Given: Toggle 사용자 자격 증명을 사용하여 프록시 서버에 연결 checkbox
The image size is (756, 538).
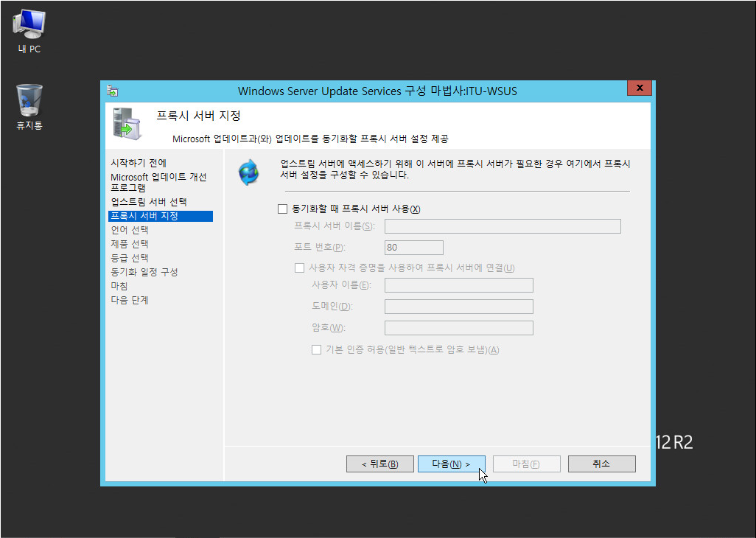Looking at the screenshot, I should (300, 268).
